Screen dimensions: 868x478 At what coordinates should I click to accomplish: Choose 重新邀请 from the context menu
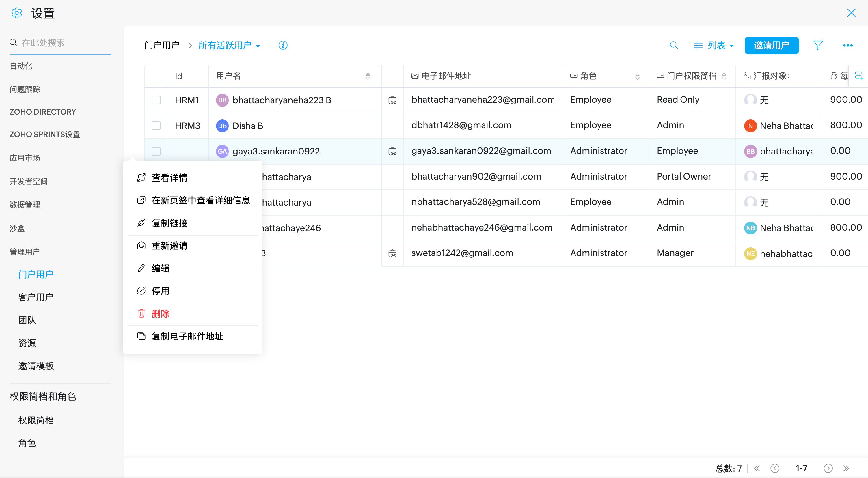[x=169, y=246]
